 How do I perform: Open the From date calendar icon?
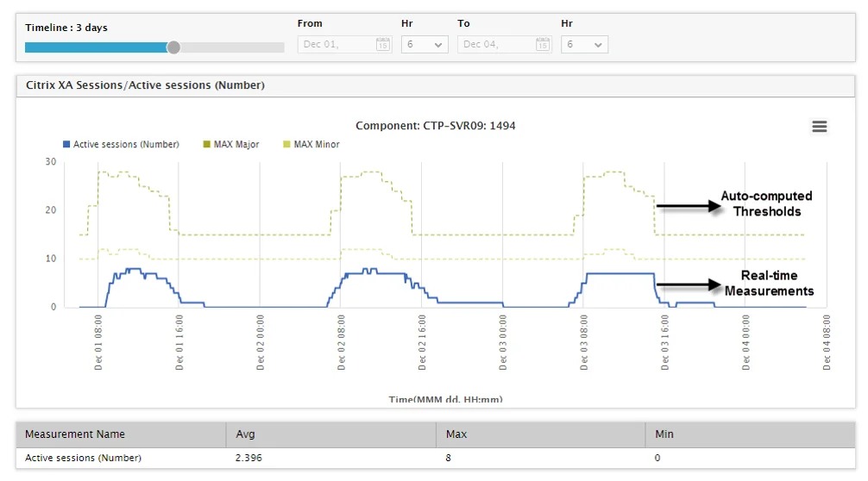point(382,44)
